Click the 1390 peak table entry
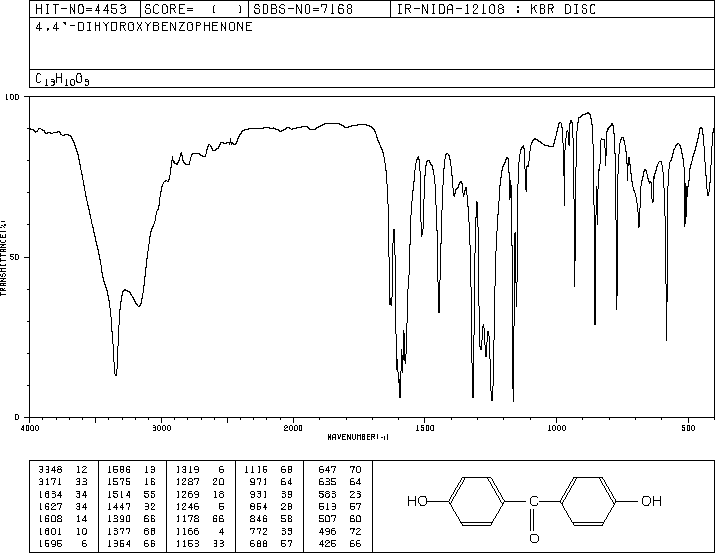715x553 pixels. pos(131,519)
